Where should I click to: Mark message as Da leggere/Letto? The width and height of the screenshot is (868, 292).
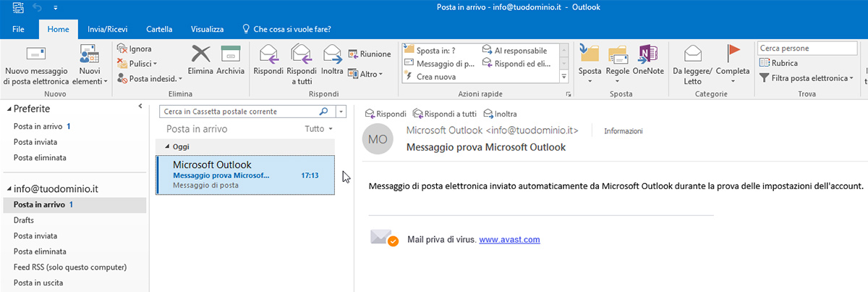click(692, 65)
